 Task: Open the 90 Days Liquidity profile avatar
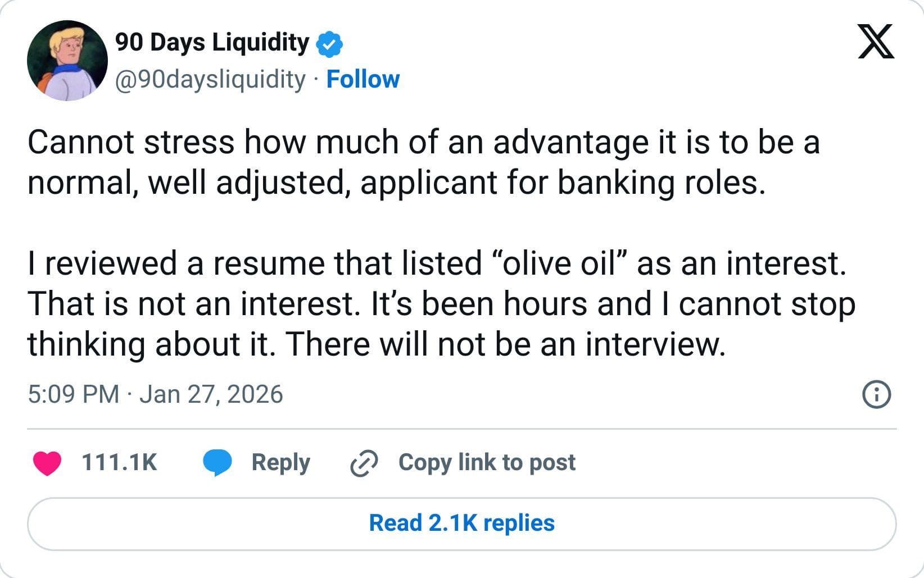click(x=67, y=61)
